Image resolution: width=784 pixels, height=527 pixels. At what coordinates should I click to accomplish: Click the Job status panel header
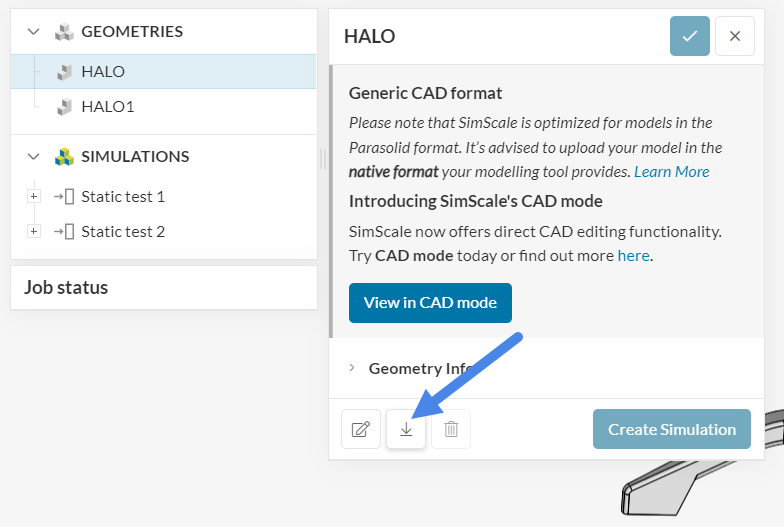[x=66, y=288]
